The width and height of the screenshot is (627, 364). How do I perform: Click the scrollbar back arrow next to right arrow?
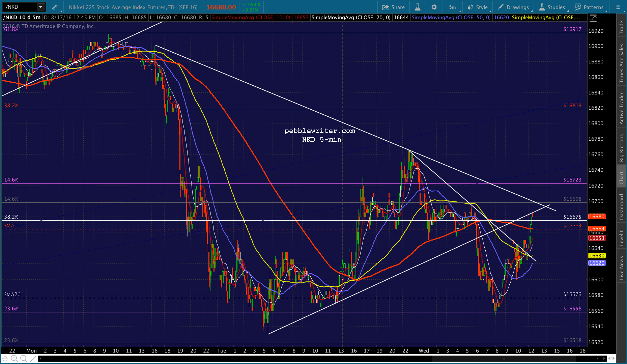click(x=598, y=359)
